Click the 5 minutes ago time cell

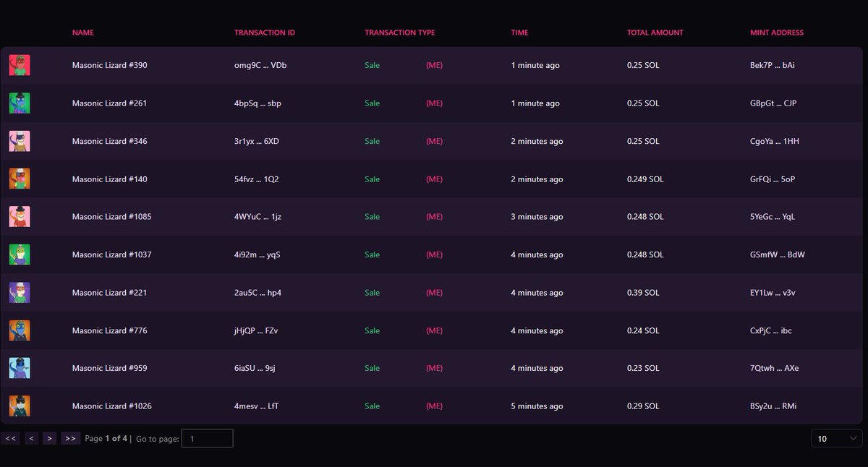click(x=537, y=406)
